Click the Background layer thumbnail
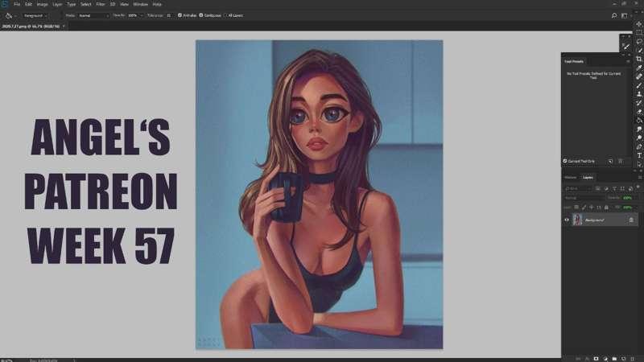 pos(577,220)
